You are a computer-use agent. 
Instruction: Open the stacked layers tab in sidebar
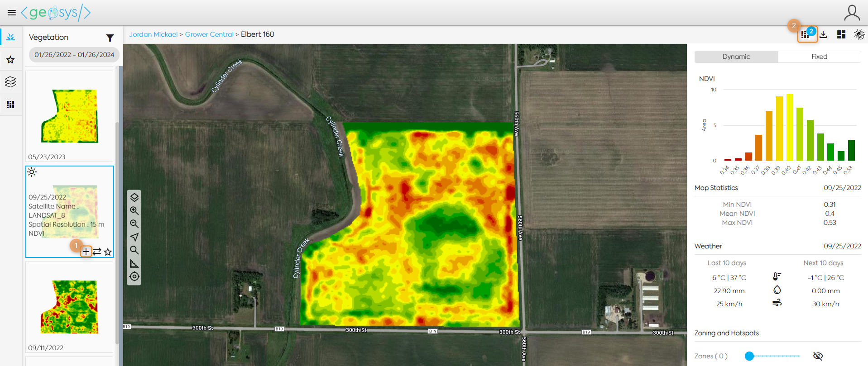pos(10,82)
